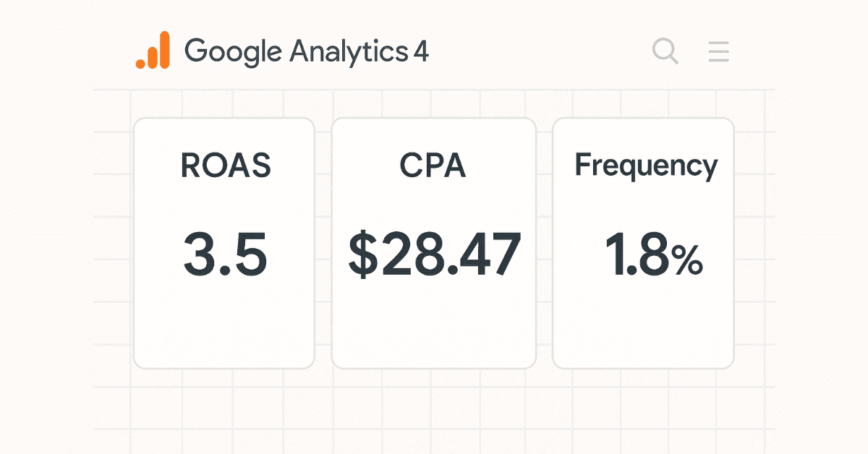Screen dimensions: 868x454
Task: Click the Frequency card heading label
Action: tap(646, 166)
